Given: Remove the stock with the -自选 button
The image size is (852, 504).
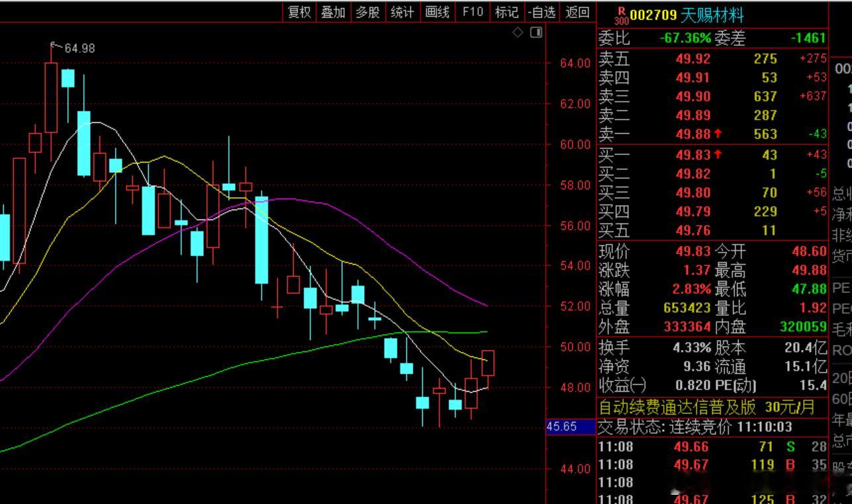Looking at the screenshot, I should click(x=542, y=12).
